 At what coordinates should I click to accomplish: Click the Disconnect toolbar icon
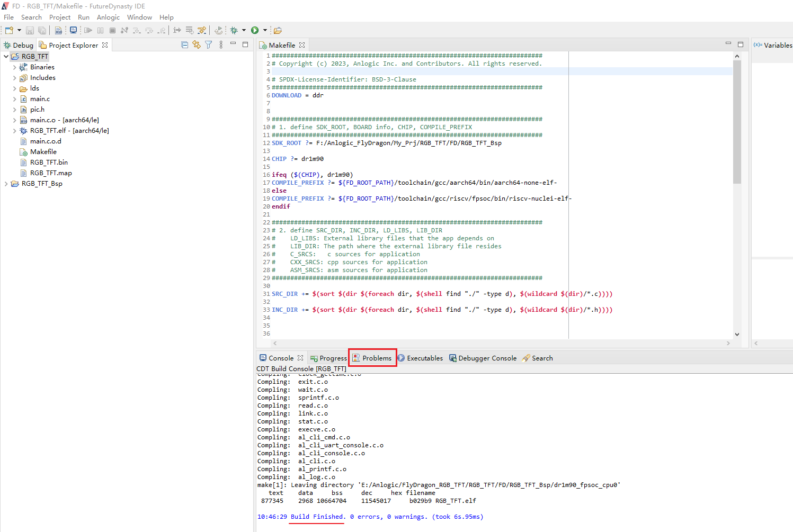(124, 30)
